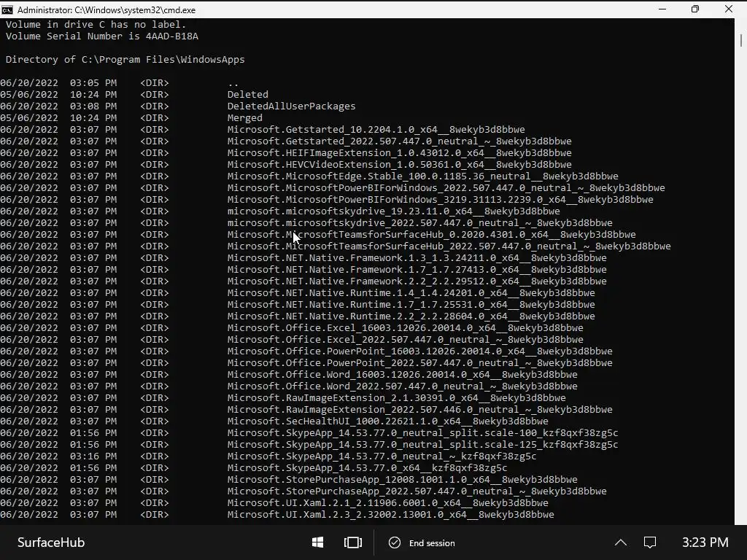Minimize the cmd.exe window

pos(662,9)
